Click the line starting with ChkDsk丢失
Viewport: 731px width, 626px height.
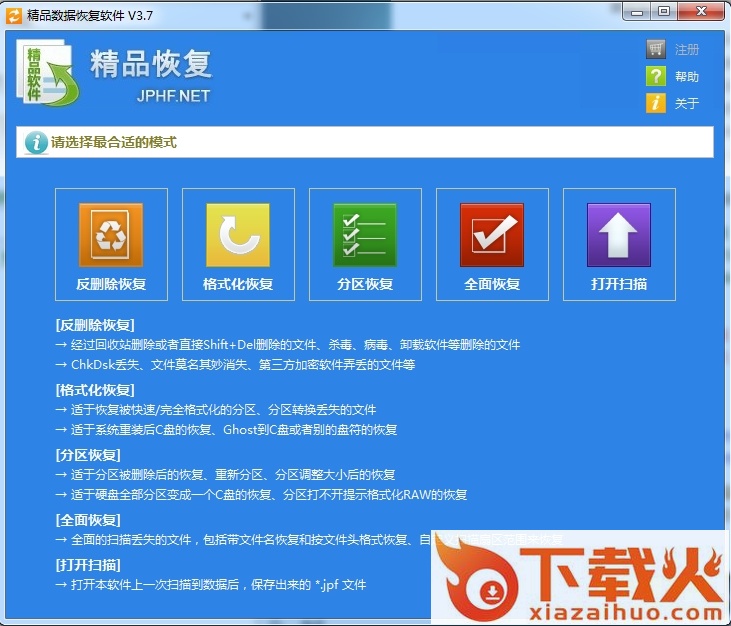pyautogui.click(x=235, y=365)
